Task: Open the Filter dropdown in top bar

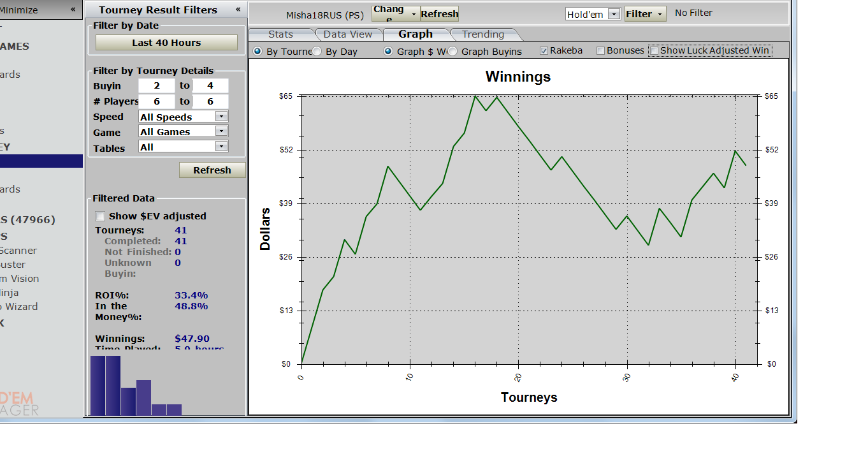Action: pos(645,14)
